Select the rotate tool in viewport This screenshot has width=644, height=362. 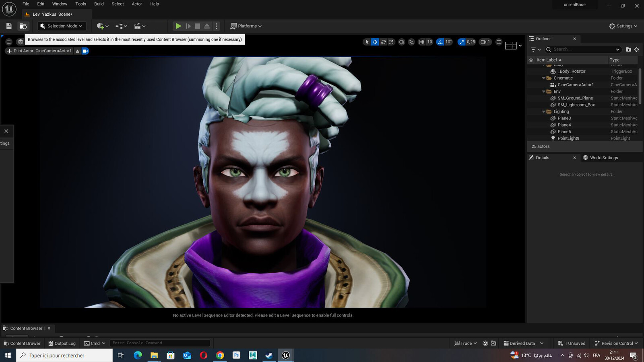pos(383,42)
